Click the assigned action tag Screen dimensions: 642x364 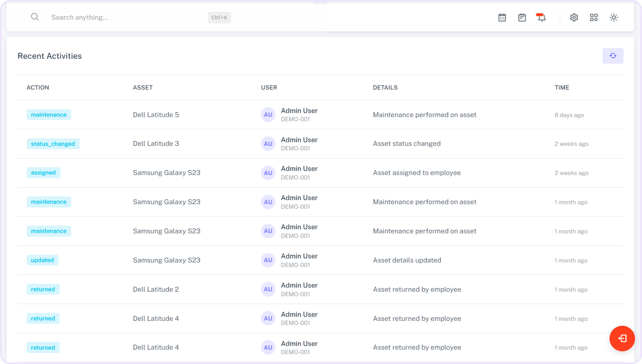click(x=43, y=173)
